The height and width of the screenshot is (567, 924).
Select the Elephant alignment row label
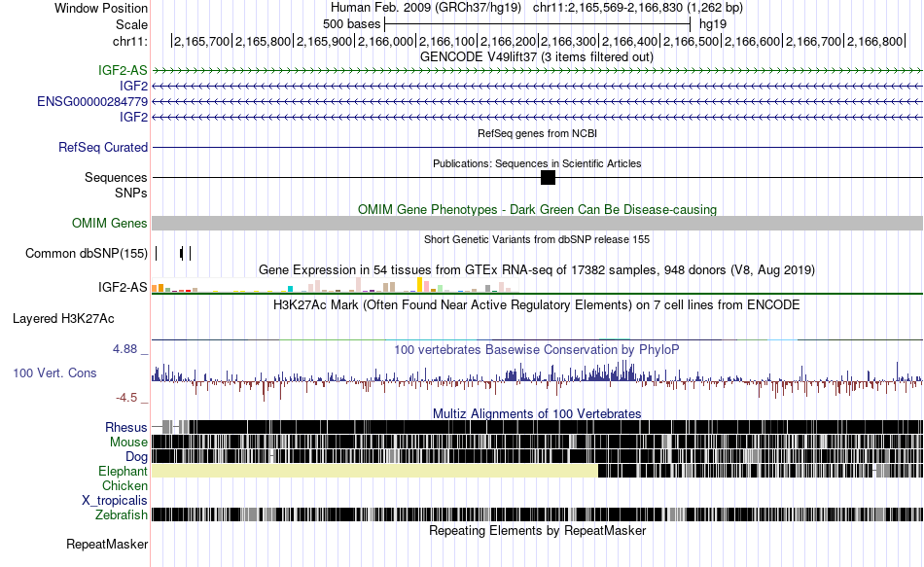point(123,471)
